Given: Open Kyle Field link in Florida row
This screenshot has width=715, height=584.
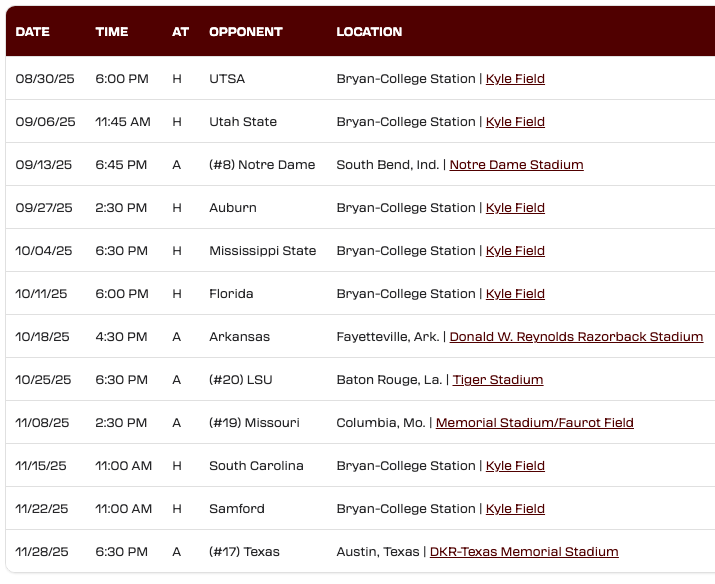Looking at the screenshot, I should (515, 293).
